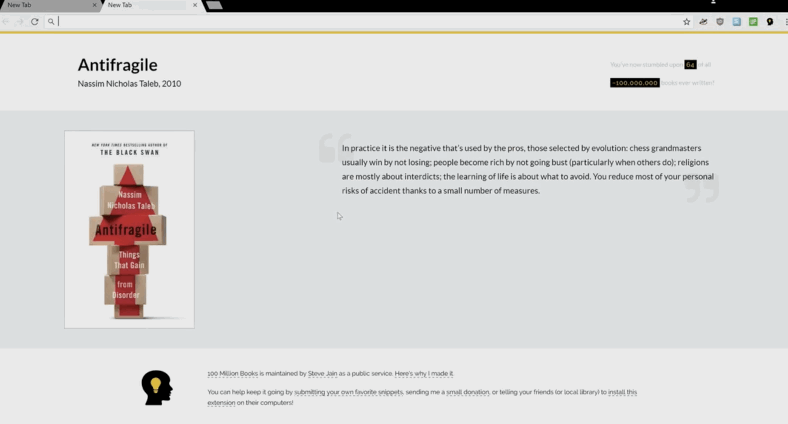This screenshot has width=788, height=424.
Task: Click the ~100,000,000 books badge
Action: point(635,83)
